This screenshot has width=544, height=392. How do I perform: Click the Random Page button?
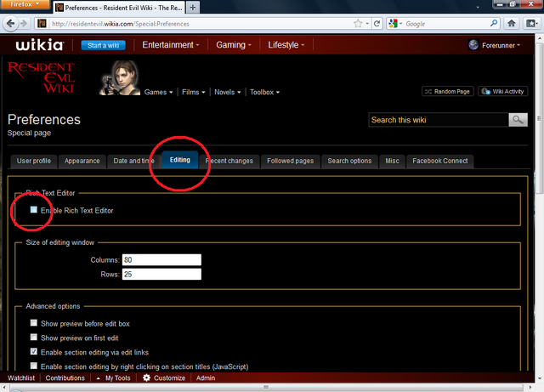pos(448,91)
